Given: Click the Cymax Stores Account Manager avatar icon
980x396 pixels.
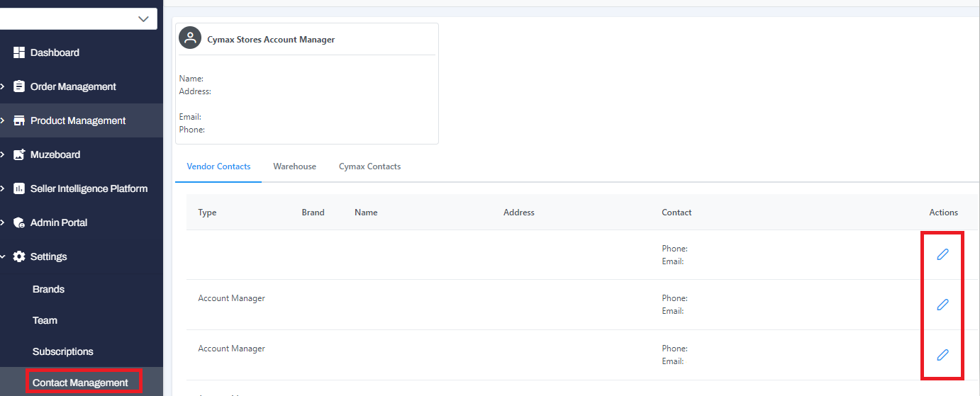Looking at the screenshot, I should [x=190, y=39].
